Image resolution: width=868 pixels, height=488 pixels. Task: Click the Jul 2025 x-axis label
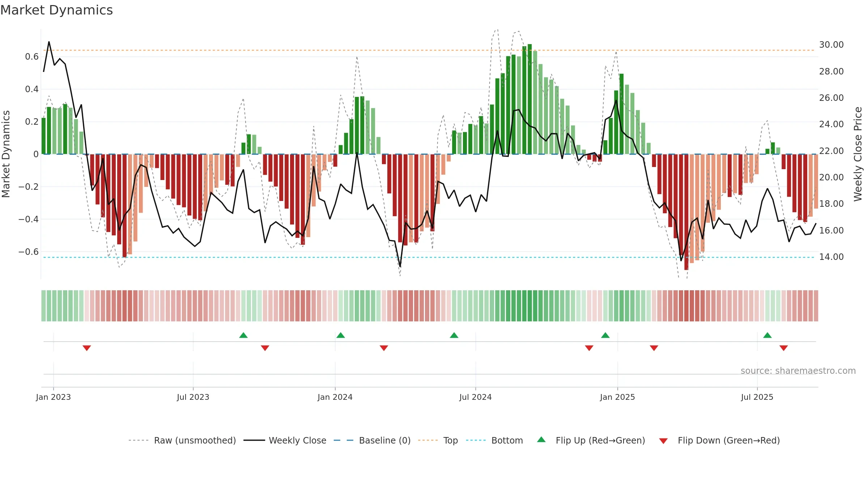(x=757, y=397)
